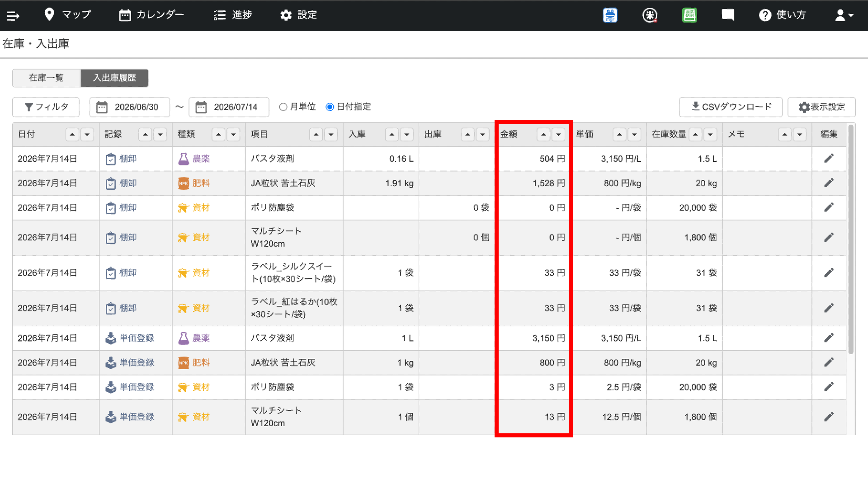Edit the JA粒状 苦土石灰 棚卸 row
868x488 pixels.
tap(829, 183)
